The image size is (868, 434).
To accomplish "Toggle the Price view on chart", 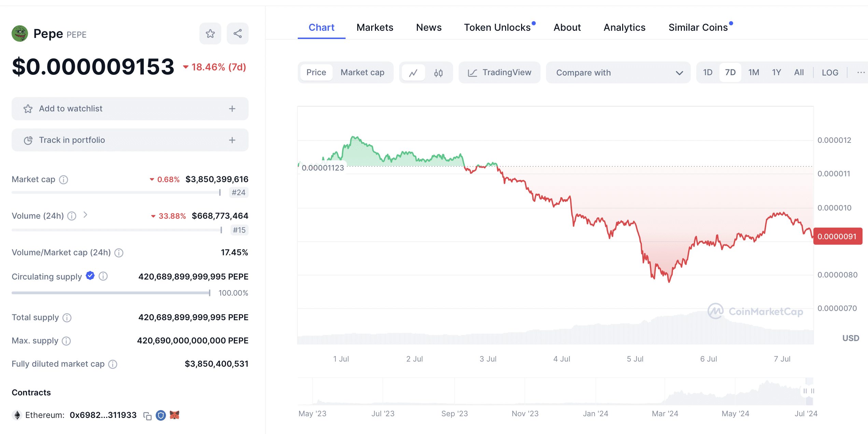I will coord(317,72).
